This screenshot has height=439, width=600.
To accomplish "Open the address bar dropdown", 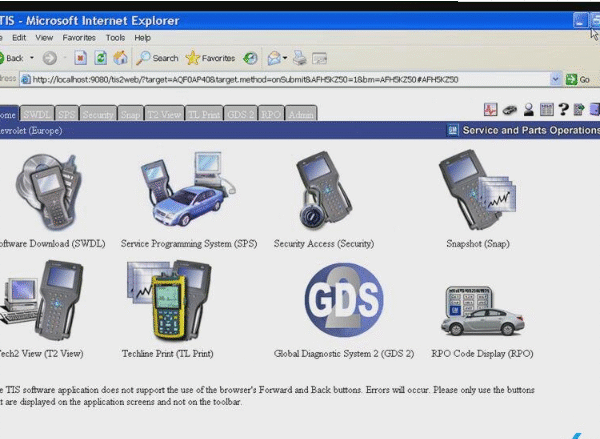I will point(555,79).
